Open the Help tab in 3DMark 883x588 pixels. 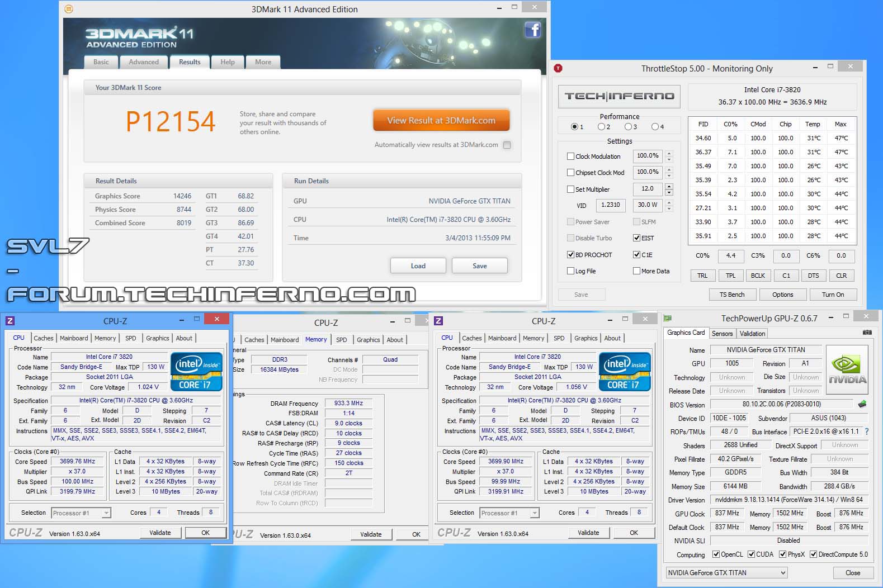tap(228, 62)
